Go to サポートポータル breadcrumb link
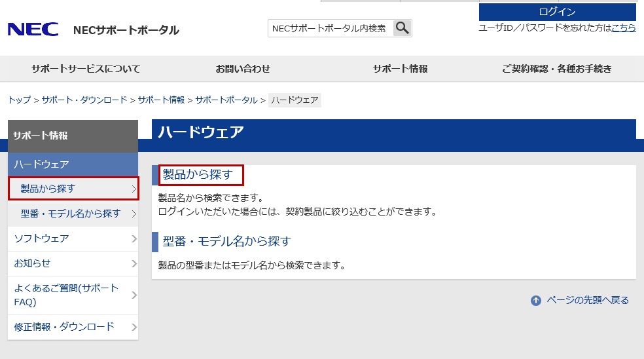The height and width of the screenshot is (359, 644). pyautogui.click(x=226, y=100)
